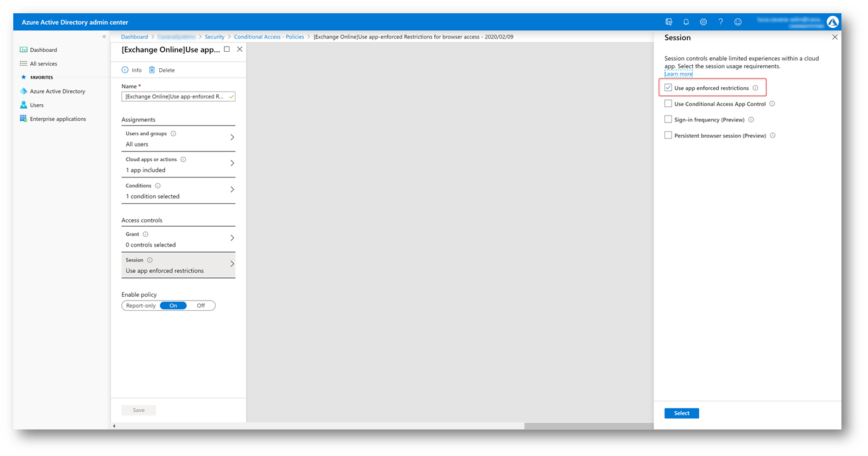Show info for Use app enforced restrictions
This screenshot has height=456, width=868.
click(755, 88)
